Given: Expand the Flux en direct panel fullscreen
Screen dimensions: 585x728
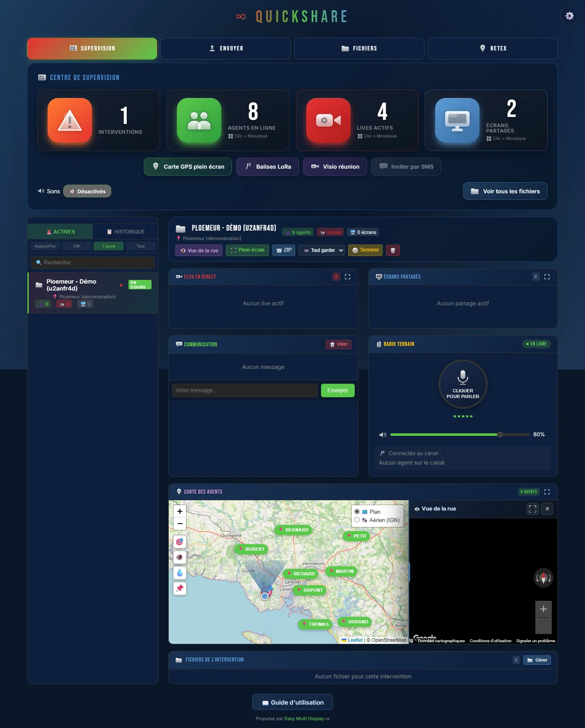Looking at the screenshot, I should pyautogui.click(x=347, y=277).
